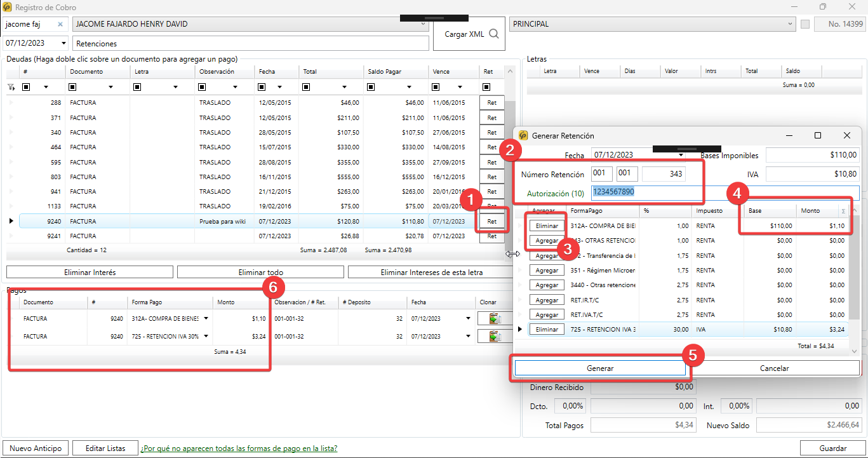Toggle the Documento column filter checkbox
Viewport: 868px width, 458px height.
click(x=72, y=87)
